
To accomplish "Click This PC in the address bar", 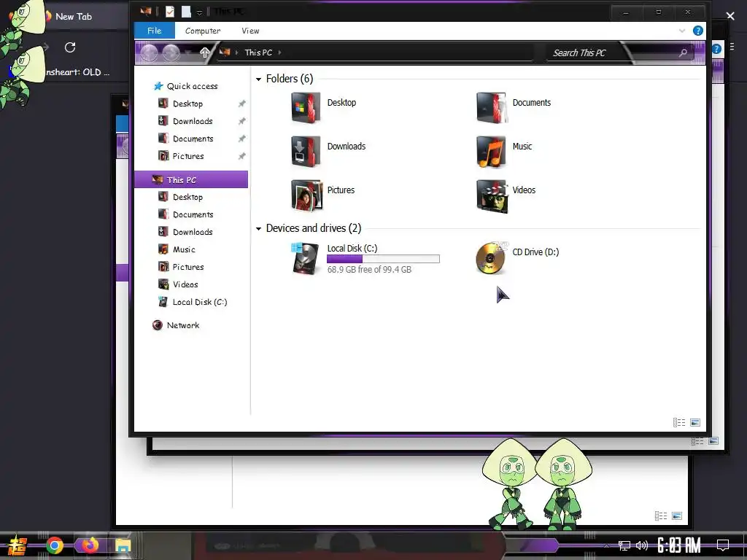I will tap(258, 52).
